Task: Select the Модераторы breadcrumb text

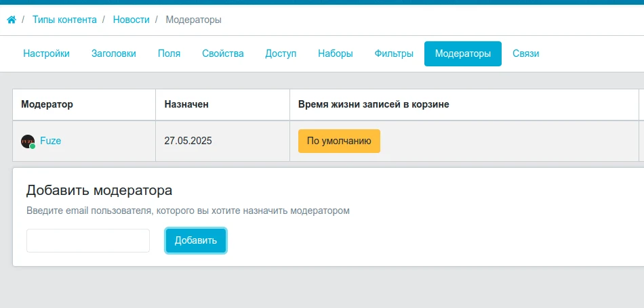Action: (193, 20)
